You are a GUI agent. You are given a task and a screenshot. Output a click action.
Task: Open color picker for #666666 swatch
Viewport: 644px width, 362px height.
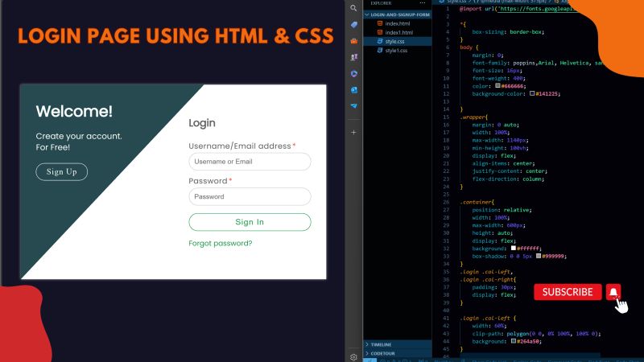pos(497,86)
